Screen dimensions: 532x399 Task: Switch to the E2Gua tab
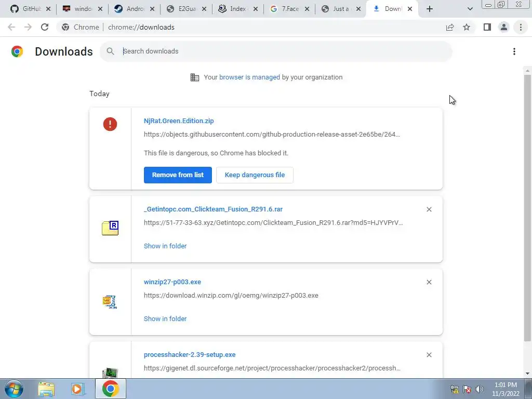pyautogui.click(x=186, y=9)
